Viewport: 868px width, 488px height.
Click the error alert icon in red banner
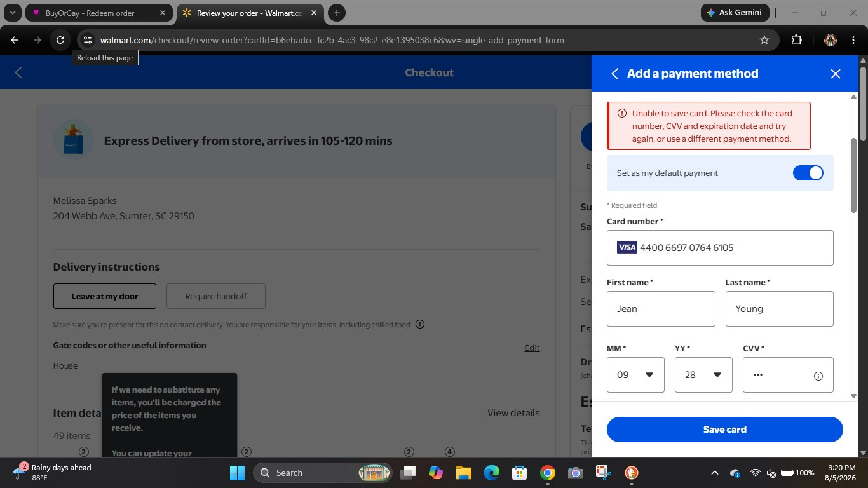point(622,114)
